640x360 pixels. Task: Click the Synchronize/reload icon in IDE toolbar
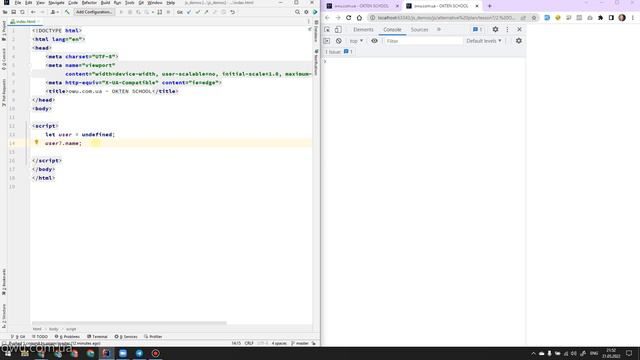click(22, 12)
